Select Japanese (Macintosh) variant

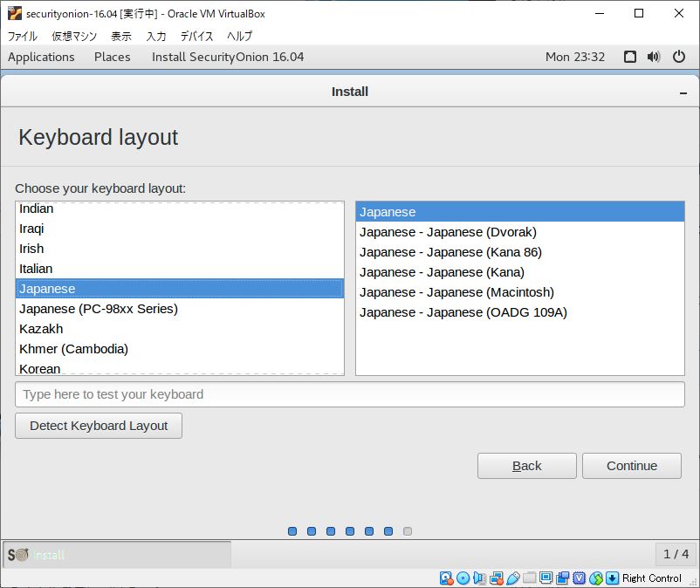click(520, 292)
